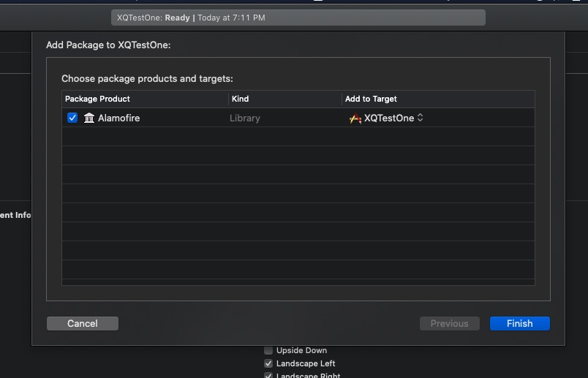Image resolution: width=588 pixels, height=378 pixels.
Task: Toggle the Landscape Left orientation checkbox
Action: click(x=268, y=363)
